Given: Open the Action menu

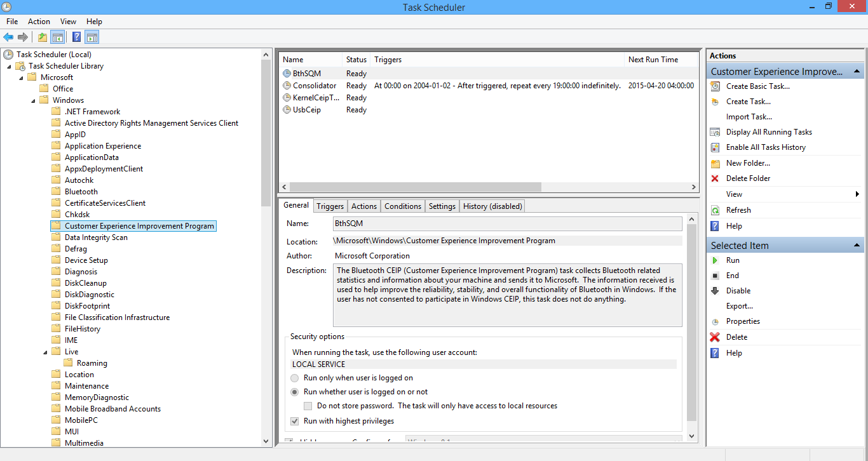Looking at the screenshot, I should point(39,22).
